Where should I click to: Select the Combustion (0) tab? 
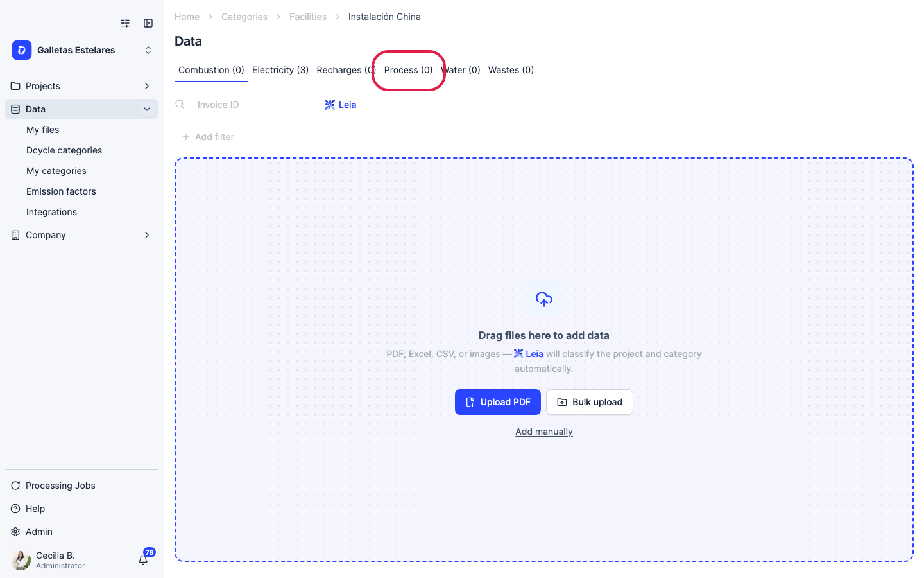click(x=211, y=70)
